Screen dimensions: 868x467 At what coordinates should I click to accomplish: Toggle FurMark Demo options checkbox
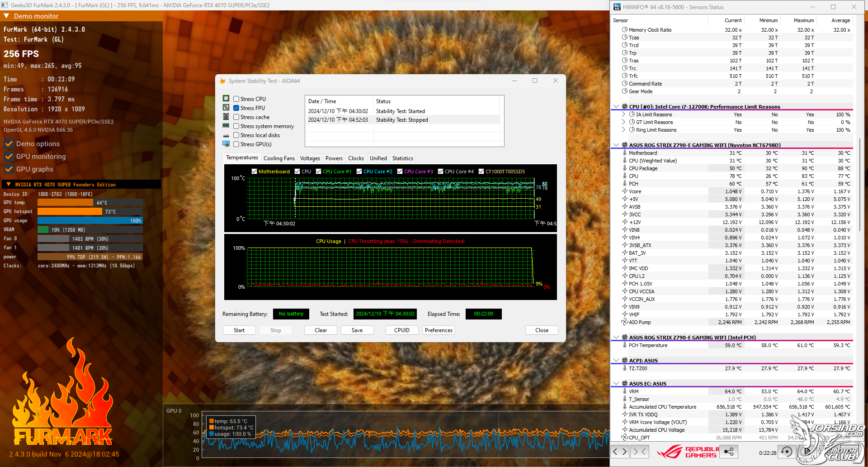point(9,144)
